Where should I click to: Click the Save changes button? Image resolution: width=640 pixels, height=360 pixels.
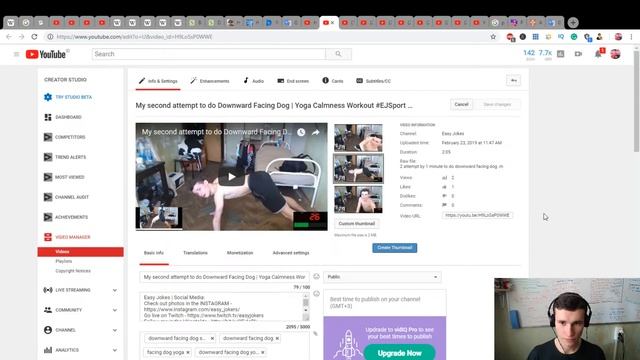[x=497, y=104]
